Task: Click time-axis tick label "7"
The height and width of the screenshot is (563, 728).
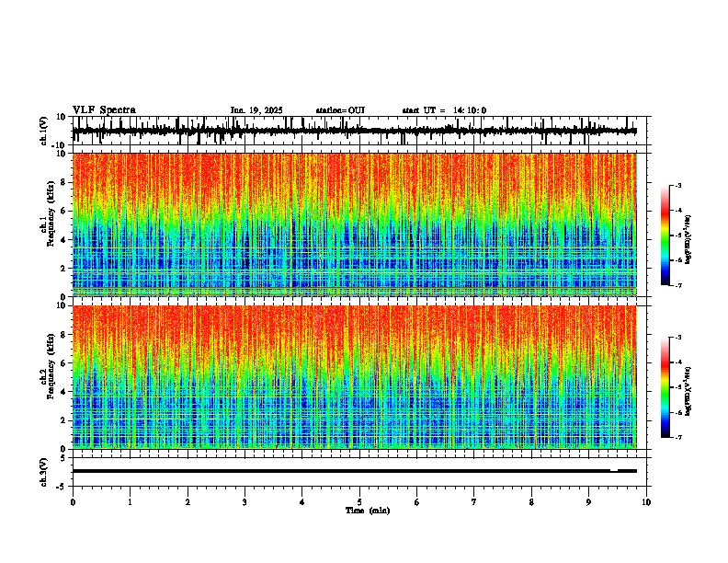Action: coord(474,502)
